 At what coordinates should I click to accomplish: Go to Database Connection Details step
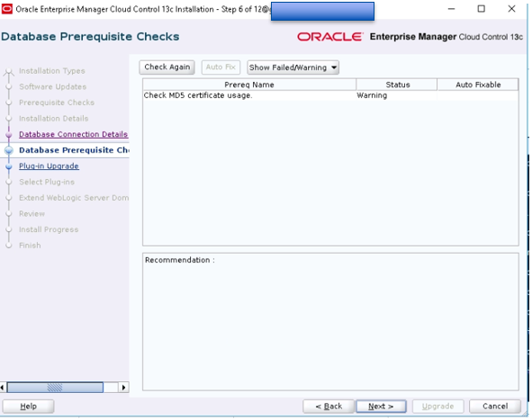point(73,134)
